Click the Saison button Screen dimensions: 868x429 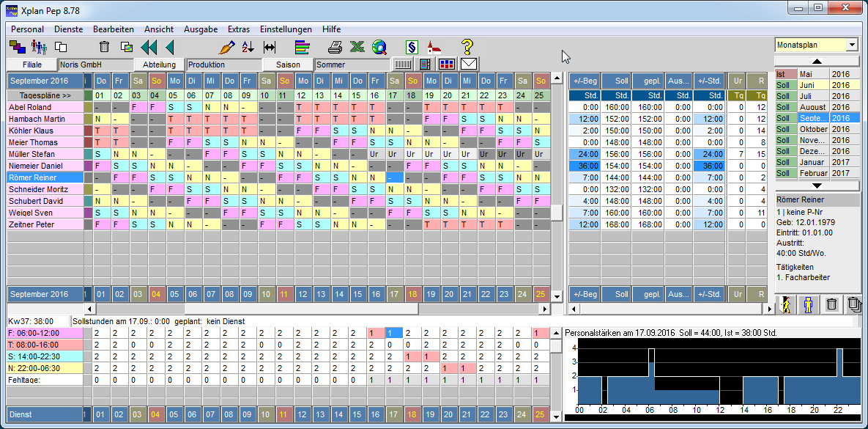pos(288,65)
